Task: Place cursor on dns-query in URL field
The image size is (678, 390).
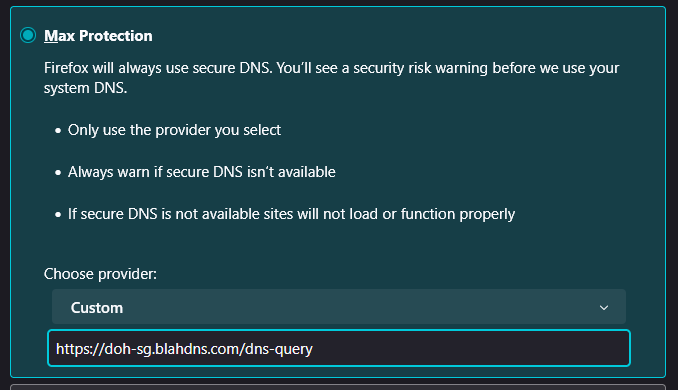Action: [x=278, y=349]
